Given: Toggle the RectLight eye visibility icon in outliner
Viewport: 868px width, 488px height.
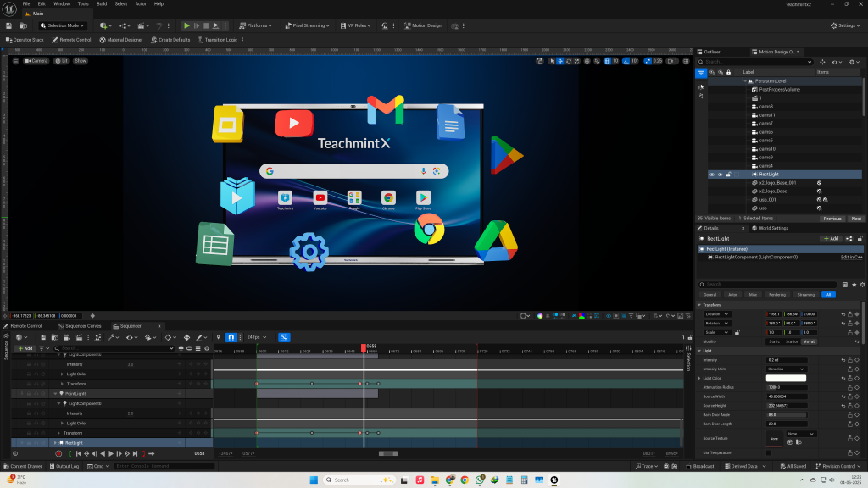Looking at the screenshot, I should point(712,175).
